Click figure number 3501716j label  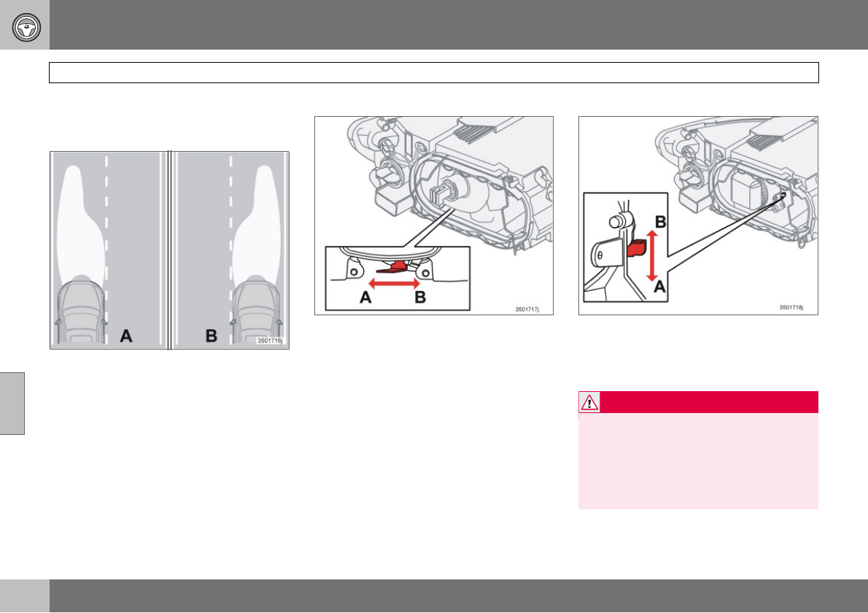270,341
